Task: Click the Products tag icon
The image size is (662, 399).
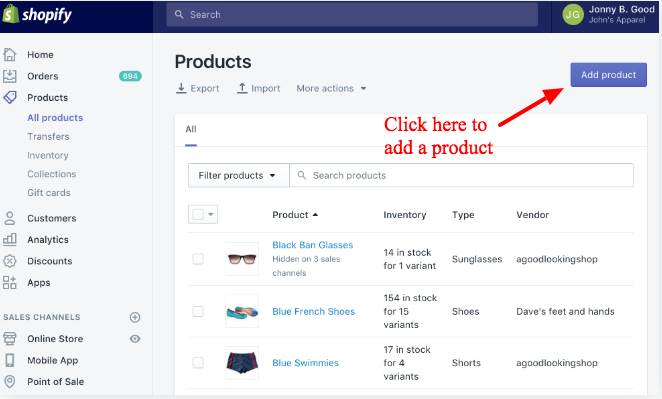Action: point(10,98)
